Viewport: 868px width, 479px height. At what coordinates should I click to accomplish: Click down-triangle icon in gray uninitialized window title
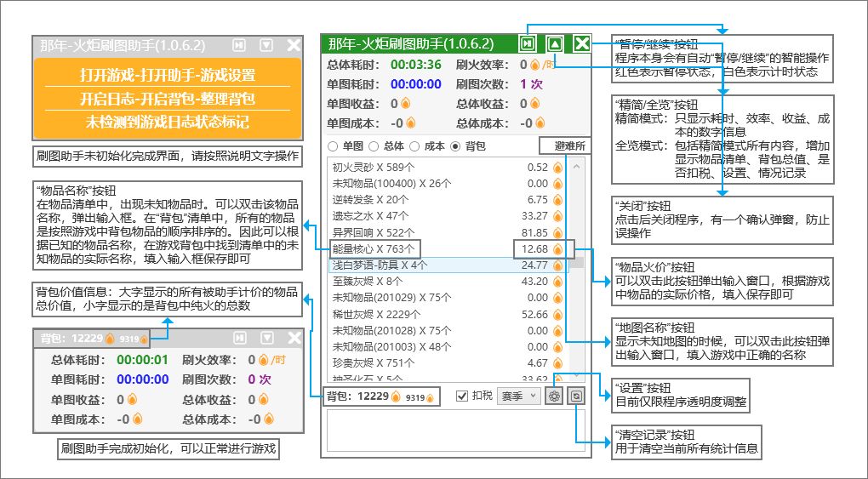pyautogui.click(x=267, y=45)
